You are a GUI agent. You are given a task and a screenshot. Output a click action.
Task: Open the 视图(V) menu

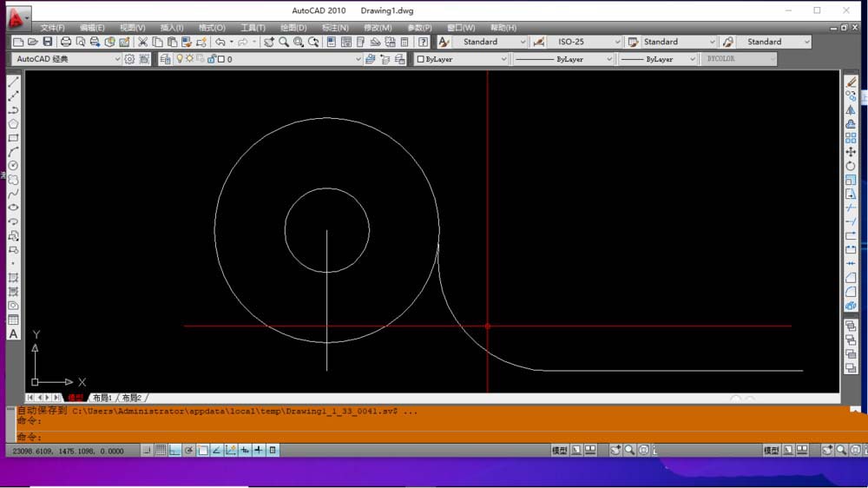click(x=132, y=28)
